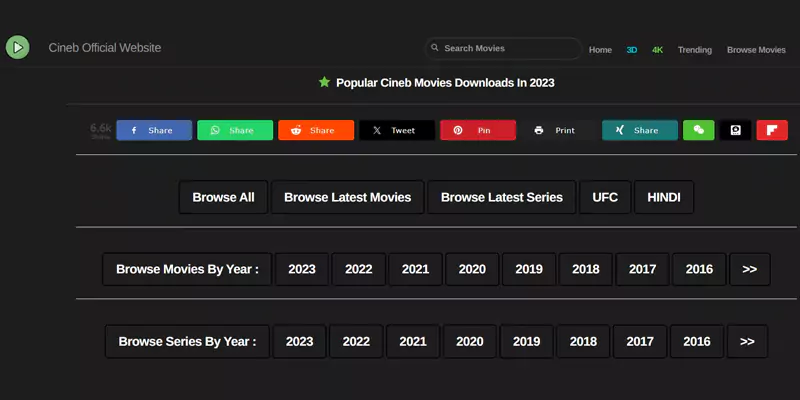
Task: Click the green star icon beside heading
Action: click(x=324, y=82)
